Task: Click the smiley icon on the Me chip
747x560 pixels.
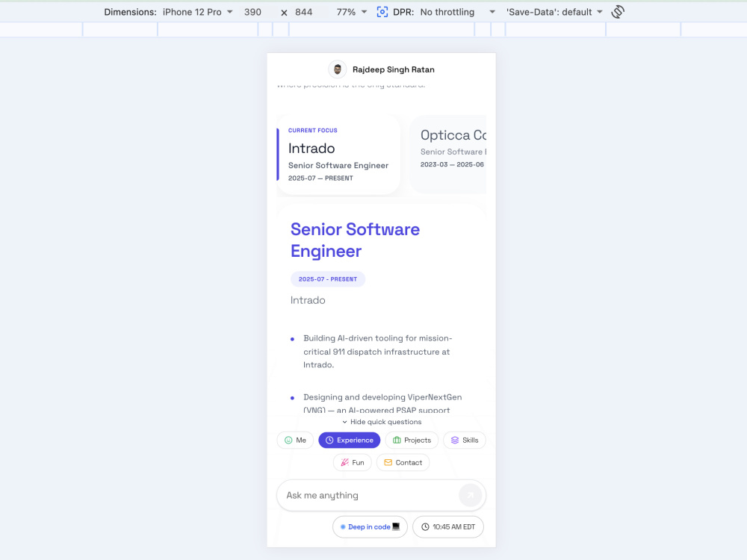Action: [288, 440]
